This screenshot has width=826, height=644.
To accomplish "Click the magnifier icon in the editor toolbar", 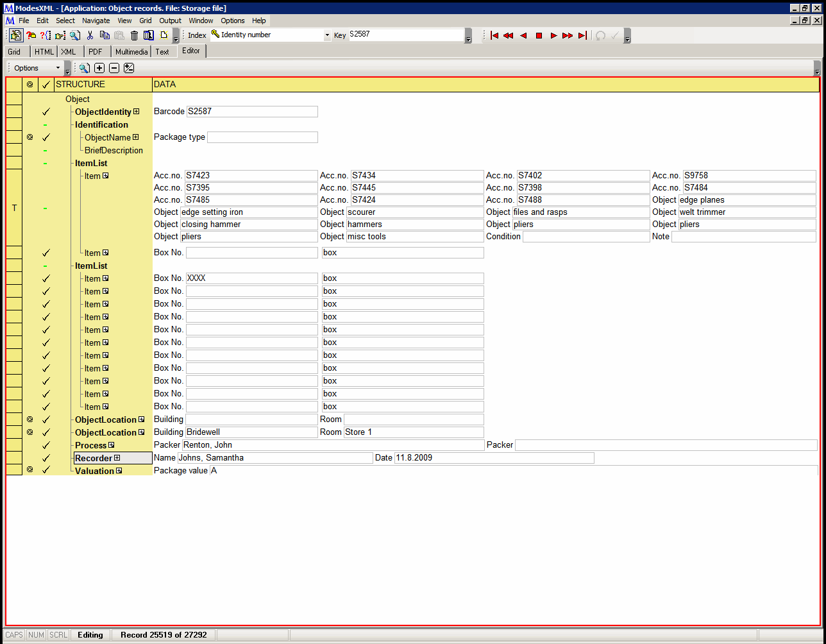I will 84,68.
